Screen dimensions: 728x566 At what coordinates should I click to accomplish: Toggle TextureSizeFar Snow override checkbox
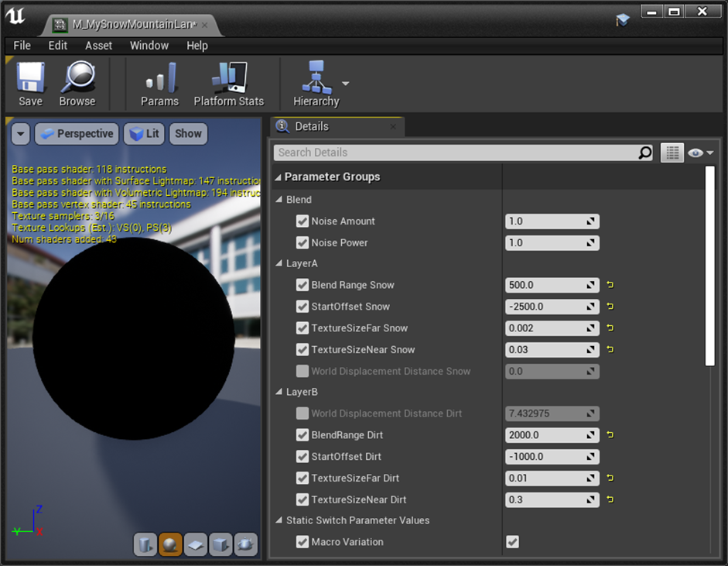[x=302, y=328]
